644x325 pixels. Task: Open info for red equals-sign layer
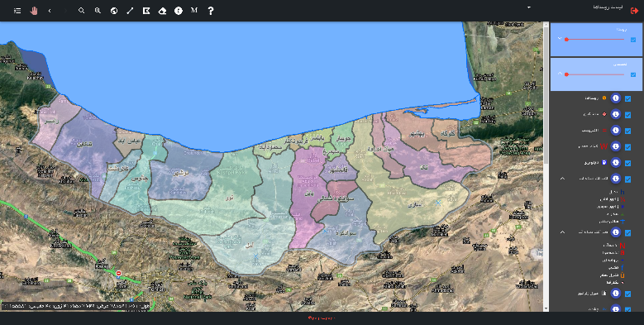tap(615, 130)
